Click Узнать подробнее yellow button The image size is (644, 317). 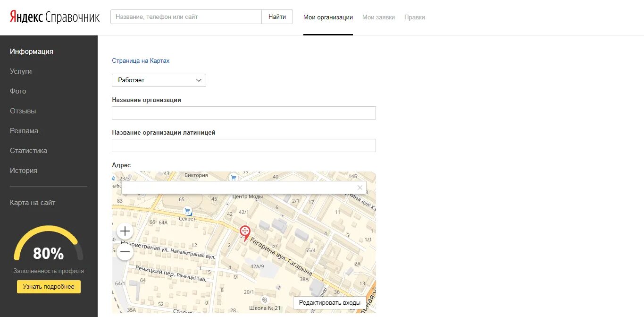click(49, 287)
